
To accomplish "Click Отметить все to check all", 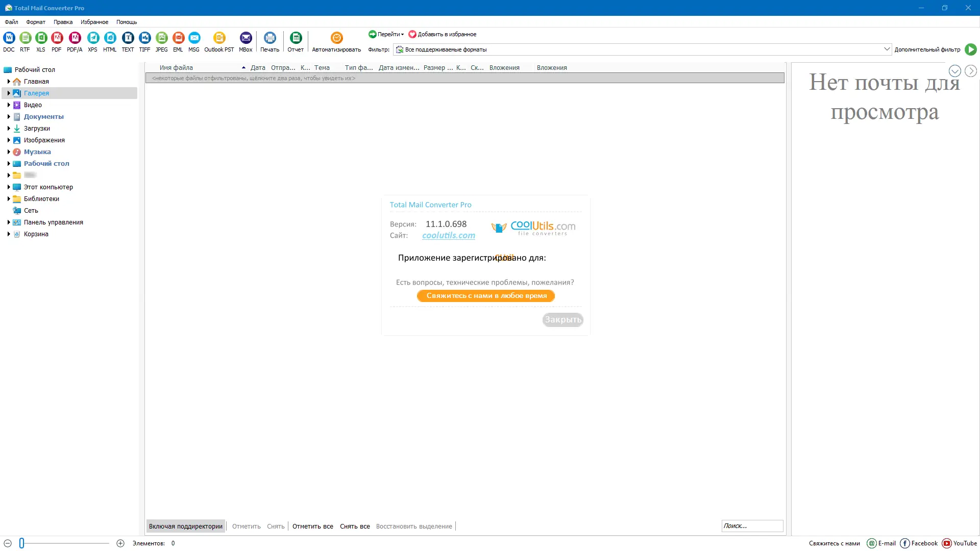I will [312, 526].
